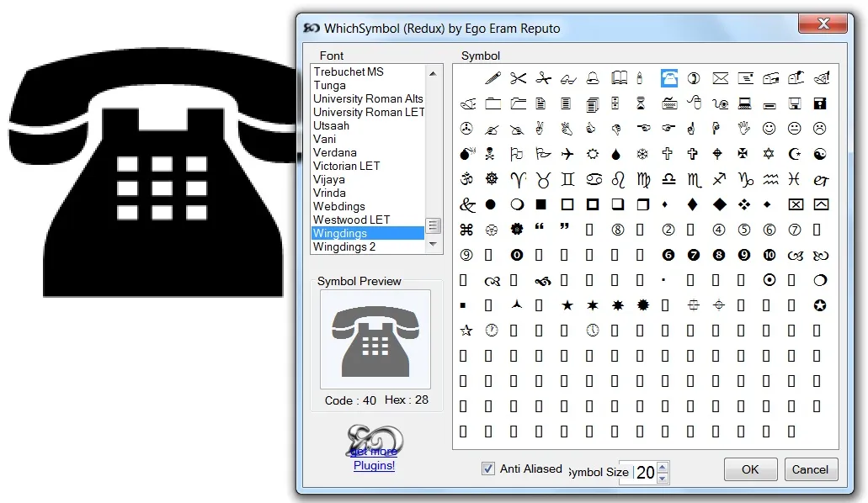Click the envelope symbol
The width and height of the screenshot is (868, 503).
[x=720, y=78]
